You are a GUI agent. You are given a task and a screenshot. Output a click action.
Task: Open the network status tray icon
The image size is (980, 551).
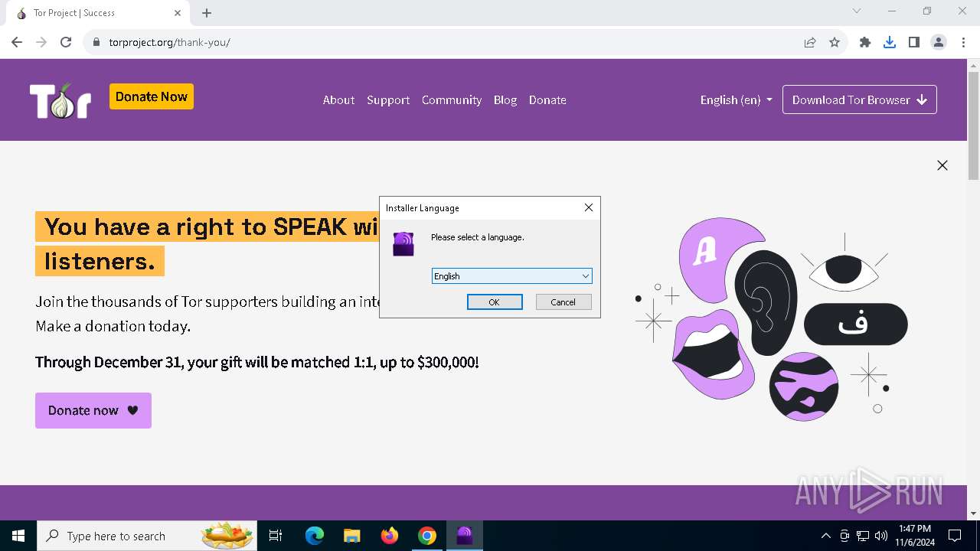863,536
